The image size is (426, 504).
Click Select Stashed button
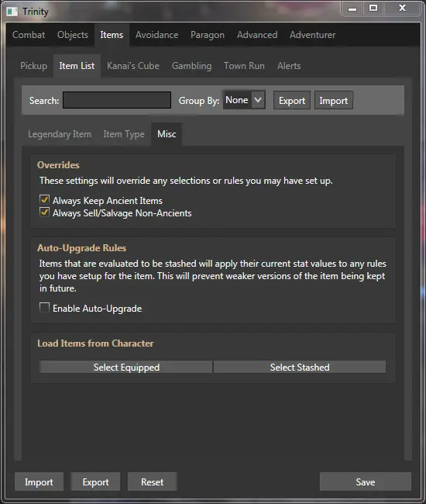pos(300,367)
